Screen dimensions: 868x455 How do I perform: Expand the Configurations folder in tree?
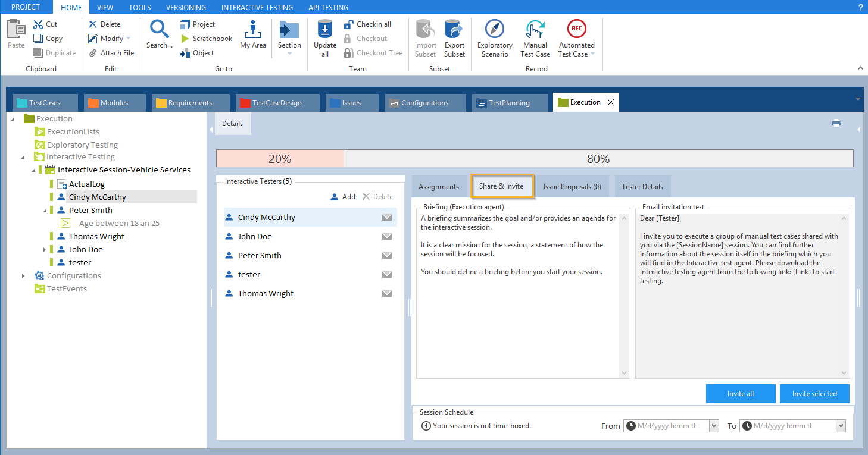tap(23, 276)
